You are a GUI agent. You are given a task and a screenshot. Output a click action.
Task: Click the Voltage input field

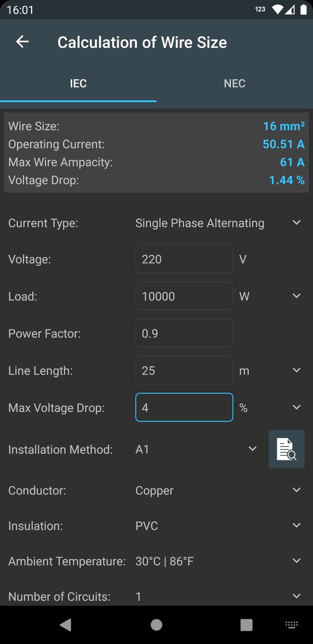tap(184, 259)
